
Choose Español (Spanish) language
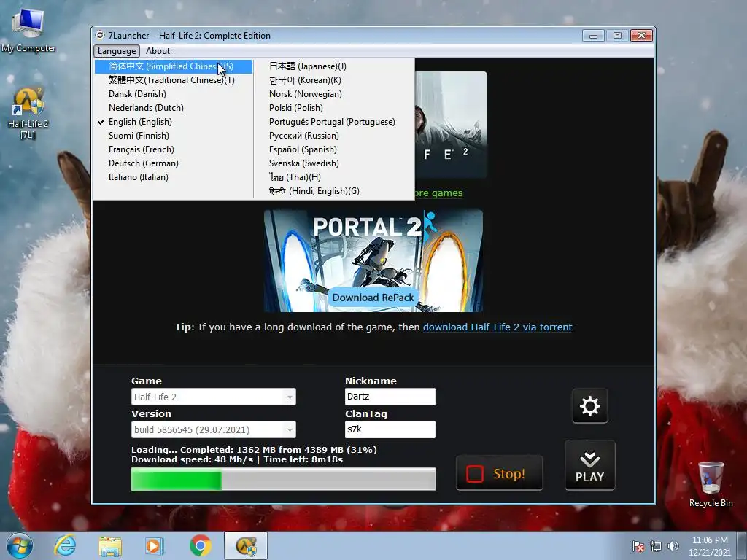pyautogui.click(x=334, y=149)
